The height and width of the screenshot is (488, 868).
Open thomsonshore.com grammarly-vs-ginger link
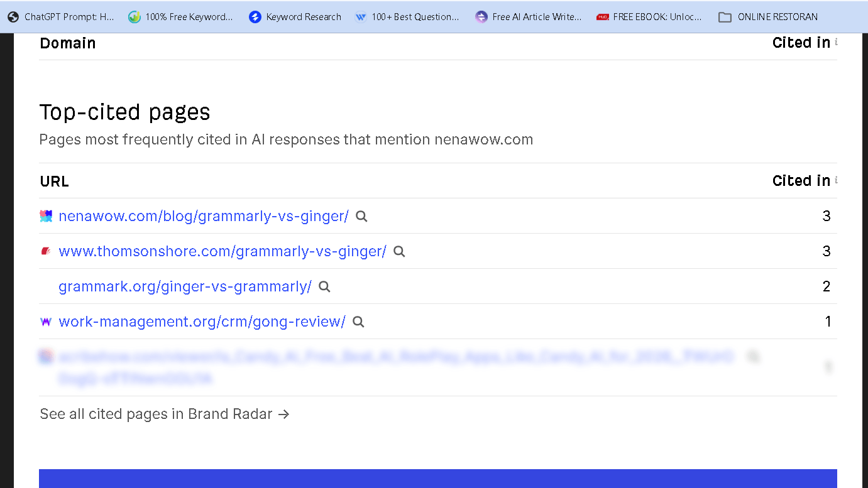pos(222,251)
